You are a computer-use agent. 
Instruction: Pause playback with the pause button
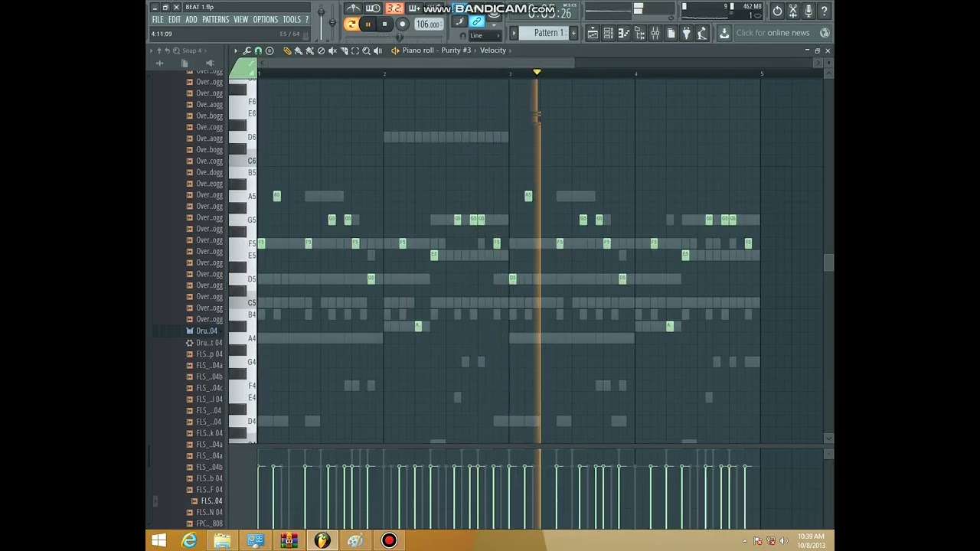coord(368,24)
